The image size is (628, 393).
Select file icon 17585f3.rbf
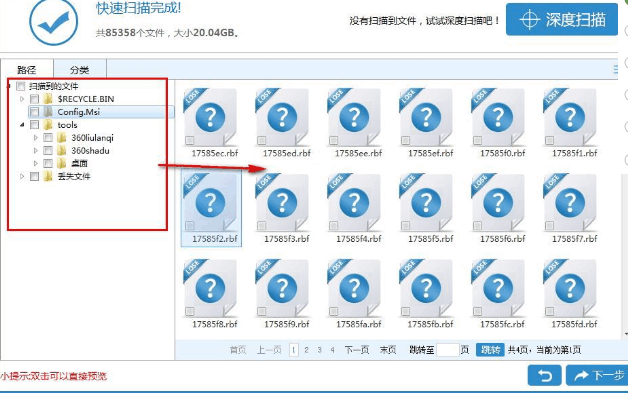[x=283, y=203]
